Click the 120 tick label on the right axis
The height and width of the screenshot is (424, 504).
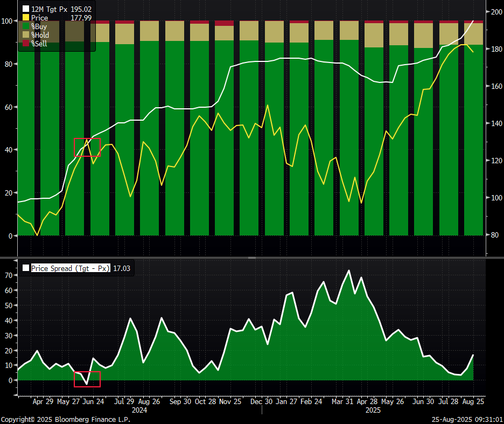[x=496, y=161]
